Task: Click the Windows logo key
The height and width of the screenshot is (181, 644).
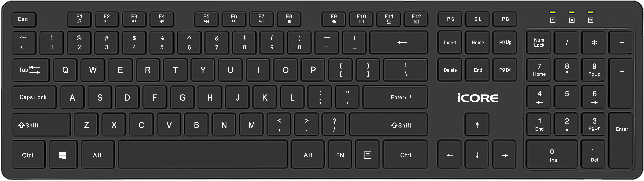Action: [x=63, y=155]
